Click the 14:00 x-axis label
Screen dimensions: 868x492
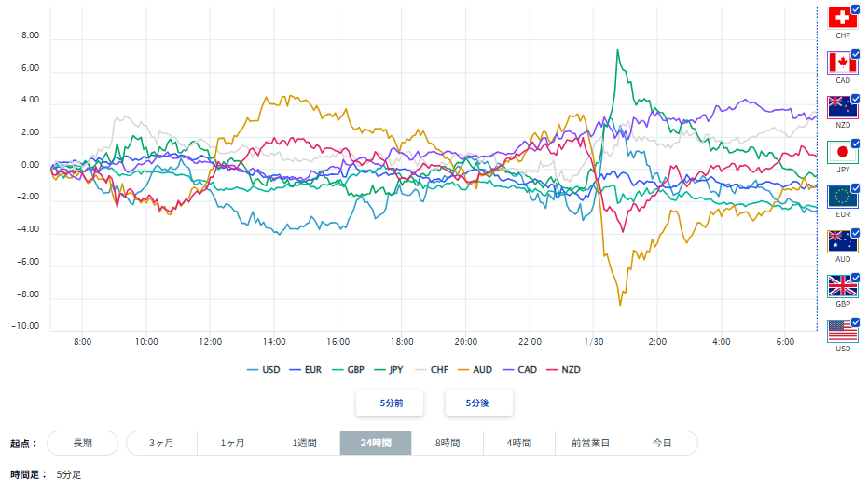(274, 342)
